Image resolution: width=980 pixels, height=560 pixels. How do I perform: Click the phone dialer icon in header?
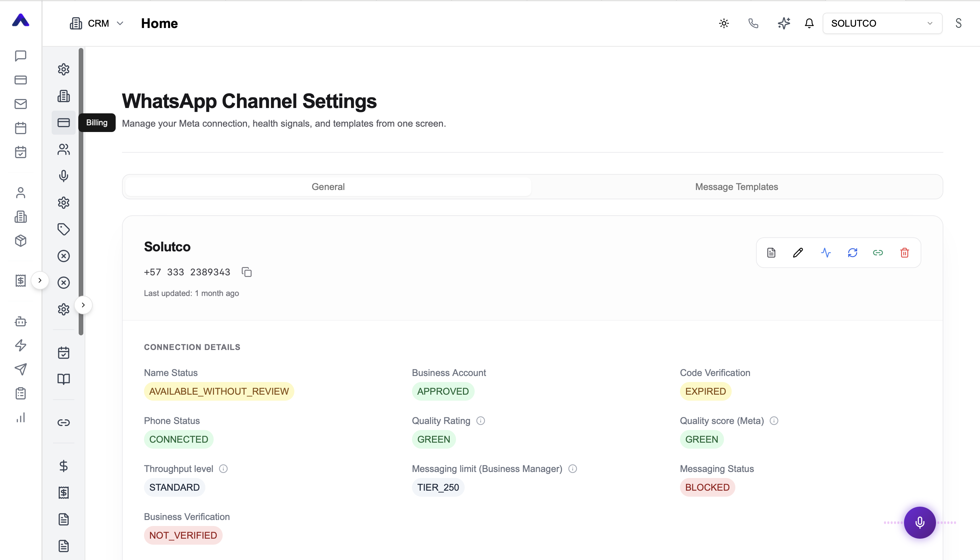tap(753, 23)
